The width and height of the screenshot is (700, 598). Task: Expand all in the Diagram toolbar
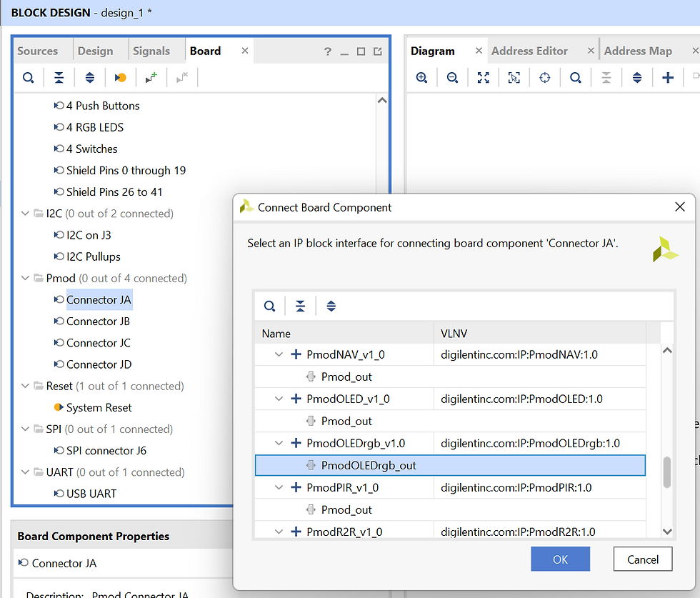click(637, 78)
